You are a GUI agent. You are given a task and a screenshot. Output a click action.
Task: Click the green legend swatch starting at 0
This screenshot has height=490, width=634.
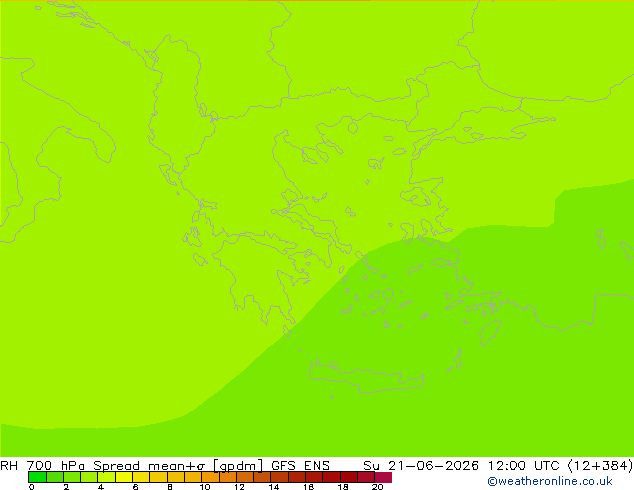[37, 477]
